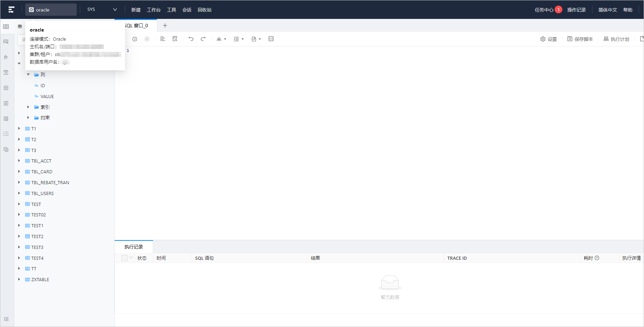Open the SYS schema dropdown
Image resolution: width=644 pixels, height=327 pixels.
tap(102, 9)
